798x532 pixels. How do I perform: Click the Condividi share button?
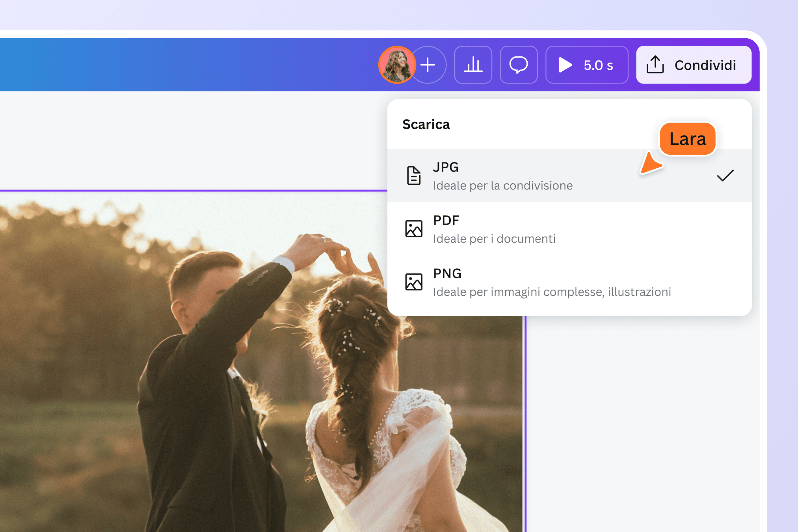(694, 65)
